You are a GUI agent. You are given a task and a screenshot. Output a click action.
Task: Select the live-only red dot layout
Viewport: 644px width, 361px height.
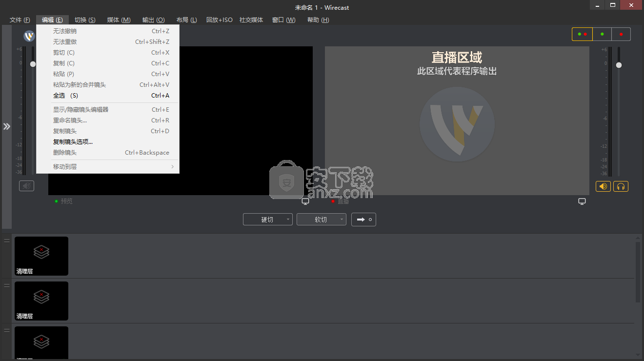pos(621,34)
